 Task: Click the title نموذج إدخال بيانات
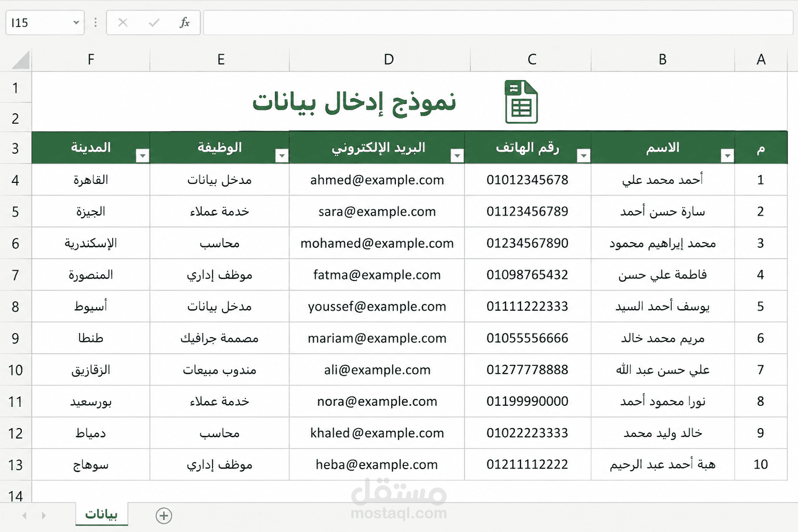pos(354,102)
